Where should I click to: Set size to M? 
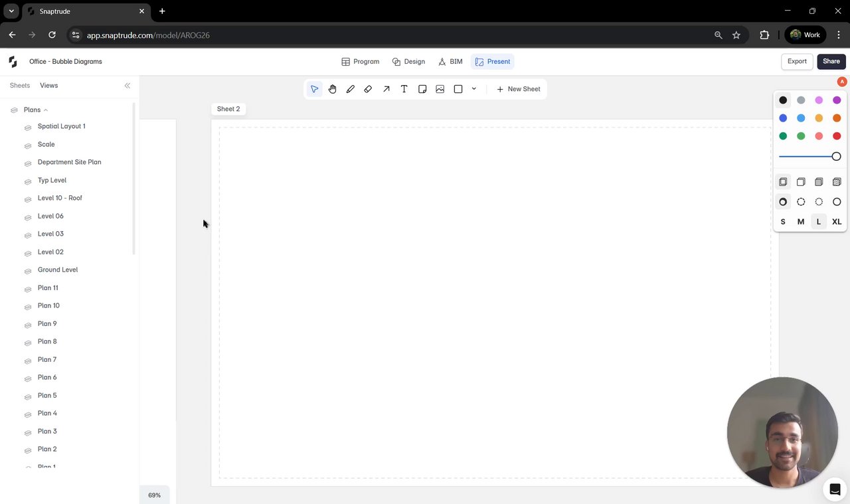click(x=801, y=222)
